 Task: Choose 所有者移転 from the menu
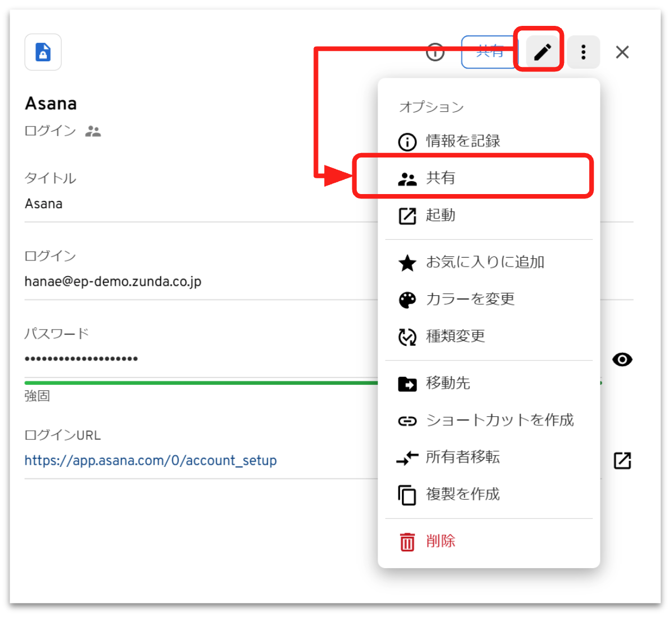point(489,457)
